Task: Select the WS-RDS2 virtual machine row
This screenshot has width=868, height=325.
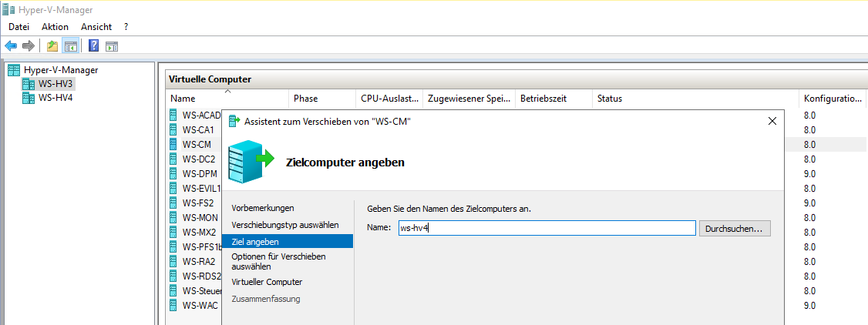Action: click(201, 276)
